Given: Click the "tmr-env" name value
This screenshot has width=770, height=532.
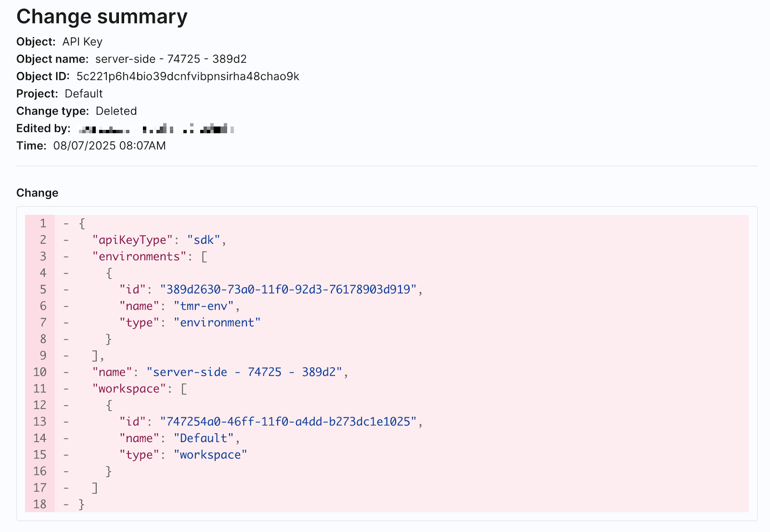Looking at the screenshot, I should pyautogui.click(x=204, y=306).
